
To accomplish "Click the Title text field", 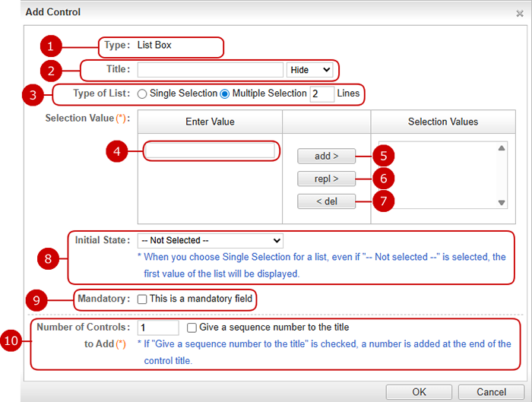I will (x=210, y=70).
